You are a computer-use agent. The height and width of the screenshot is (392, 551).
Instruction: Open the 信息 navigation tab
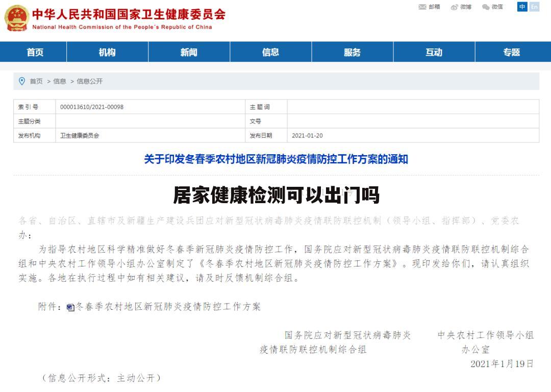[x=270, y=52]
